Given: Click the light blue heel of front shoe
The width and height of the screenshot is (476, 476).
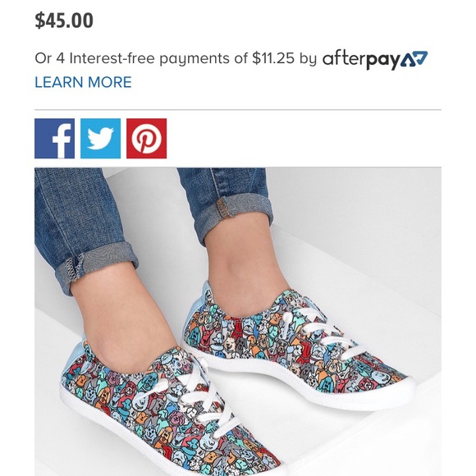Looking at the screenshot, I should tap(71, 357).
